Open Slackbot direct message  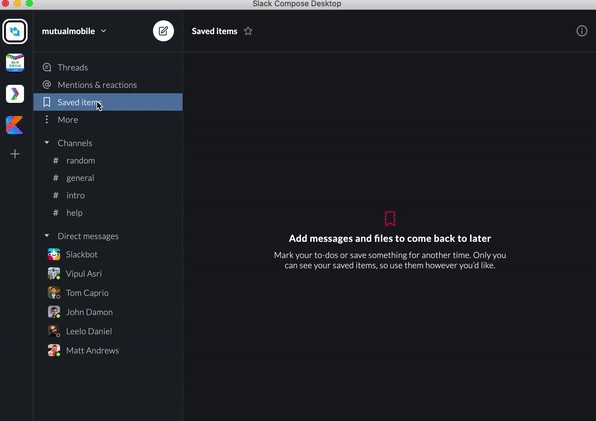(x=108, y=254)
